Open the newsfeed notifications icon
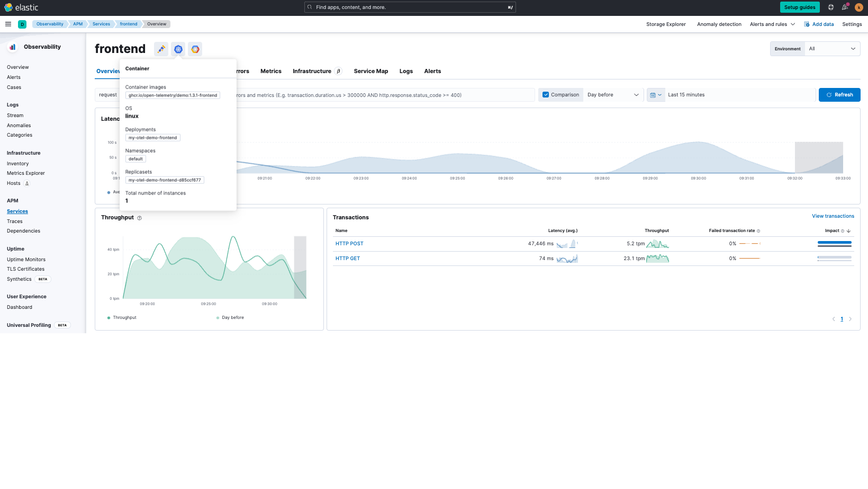The image size is (868, 489). [845, 7]
